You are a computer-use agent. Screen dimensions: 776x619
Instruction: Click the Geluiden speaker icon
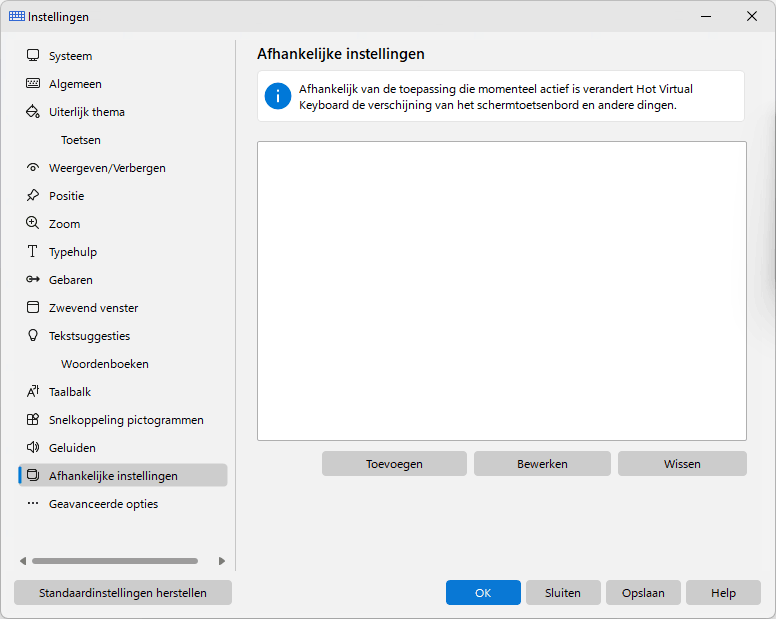point(33,447)
